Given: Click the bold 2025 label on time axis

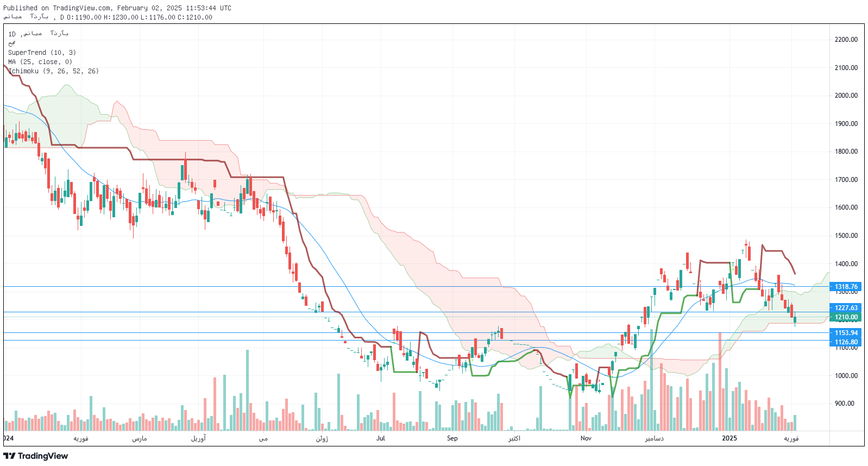Looking at the screenshot, I should 729,438.
